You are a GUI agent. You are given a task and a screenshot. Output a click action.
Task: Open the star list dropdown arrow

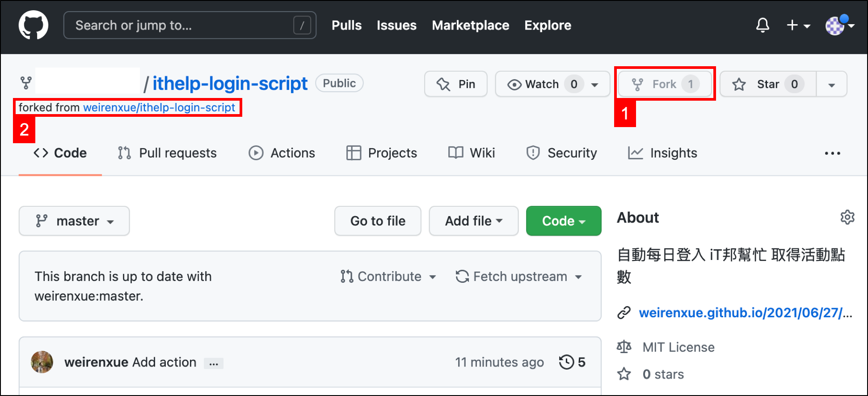pos(831,85)
